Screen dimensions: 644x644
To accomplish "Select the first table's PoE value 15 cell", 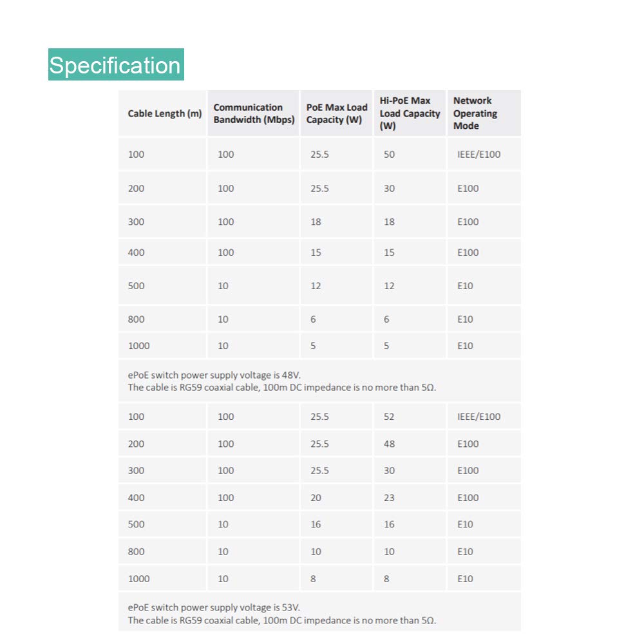I will pos(336,252).
